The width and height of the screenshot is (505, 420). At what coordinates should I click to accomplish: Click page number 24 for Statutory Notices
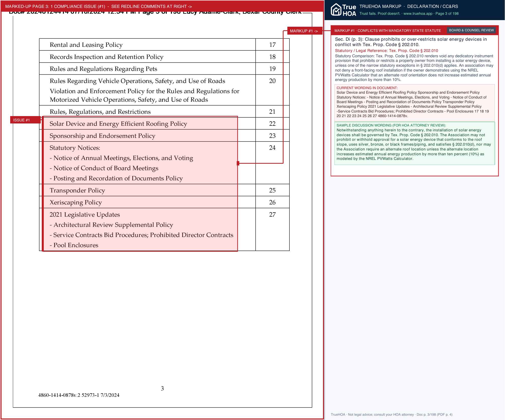point(272,148)
